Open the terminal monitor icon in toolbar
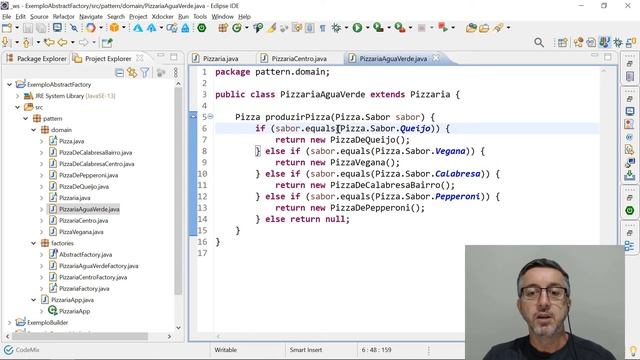This screenshot has width=640, height=360. click(57, 28)
